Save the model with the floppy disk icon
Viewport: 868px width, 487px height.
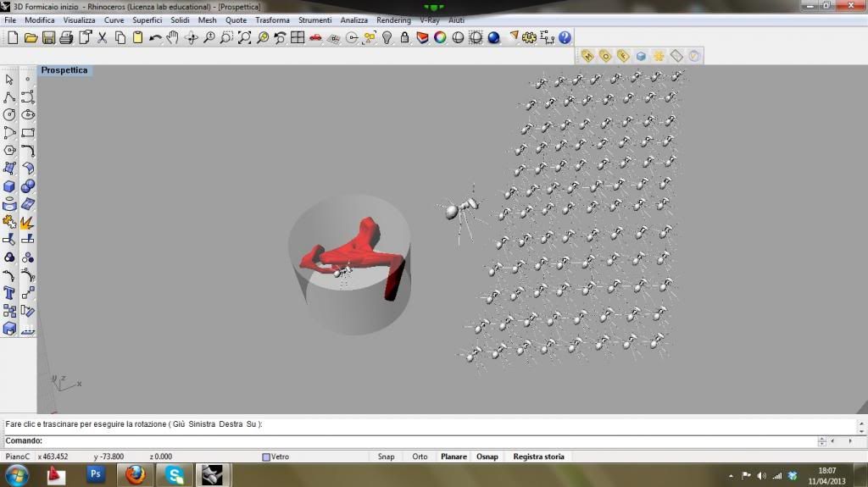point(48,37)
